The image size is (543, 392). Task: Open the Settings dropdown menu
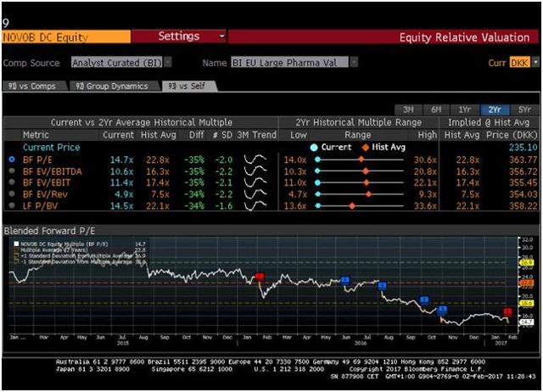coord(179,36)
